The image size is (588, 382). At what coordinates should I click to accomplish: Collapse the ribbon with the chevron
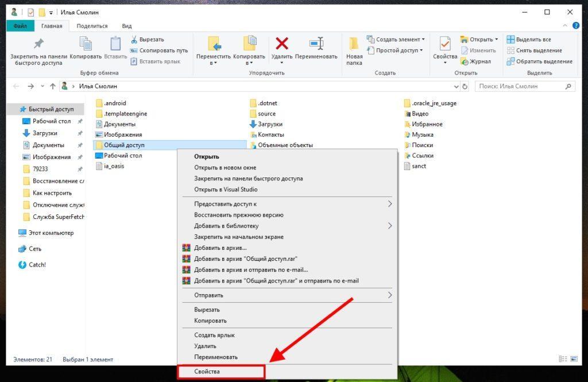pos(565,25)
